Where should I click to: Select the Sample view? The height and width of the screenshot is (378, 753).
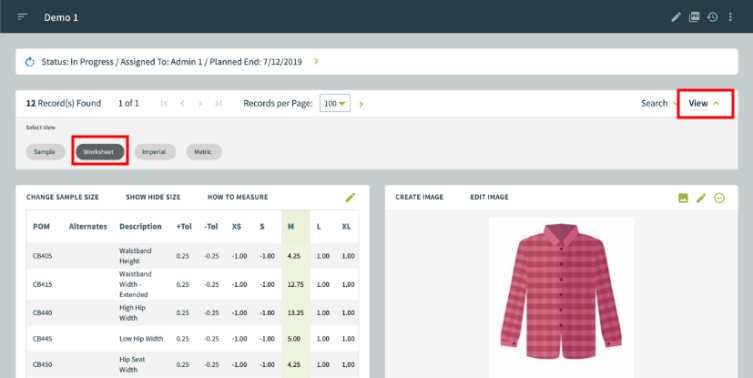click(45, 152)
